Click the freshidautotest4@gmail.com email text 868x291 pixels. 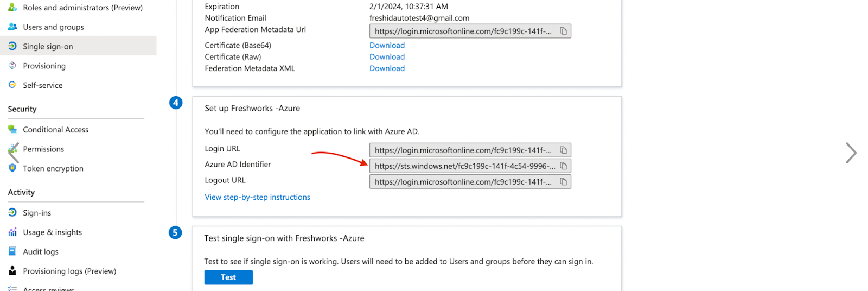coord(419,18)
